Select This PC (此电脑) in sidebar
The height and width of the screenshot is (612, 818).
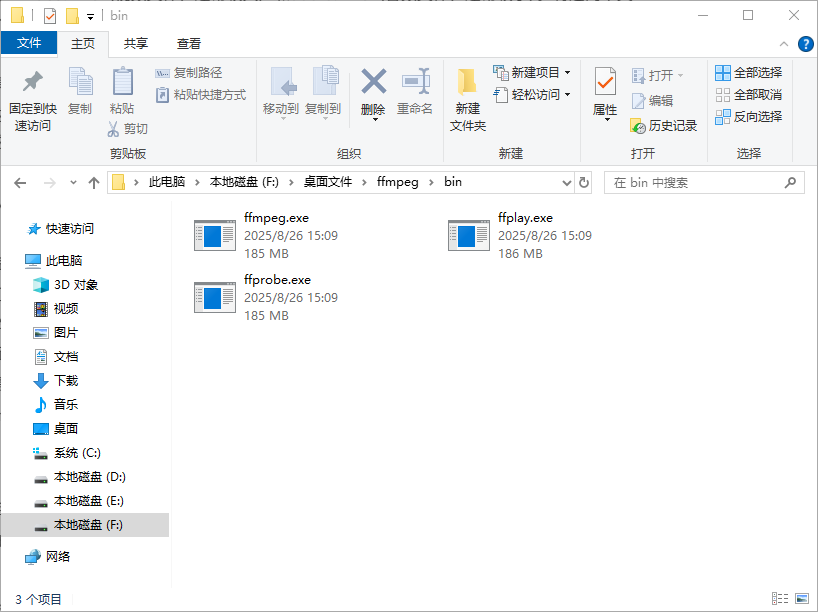pos(54,260)
